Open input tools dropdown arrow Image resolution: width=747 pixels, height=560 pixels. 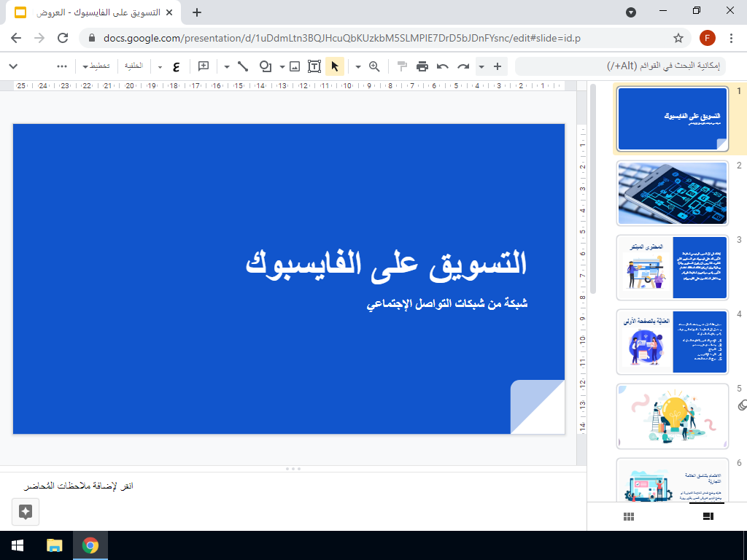160,66
